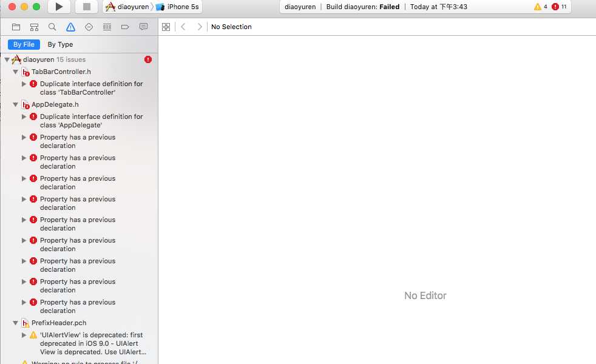
Task: Switch to the By File view
Action: click(x=24, y=44)
